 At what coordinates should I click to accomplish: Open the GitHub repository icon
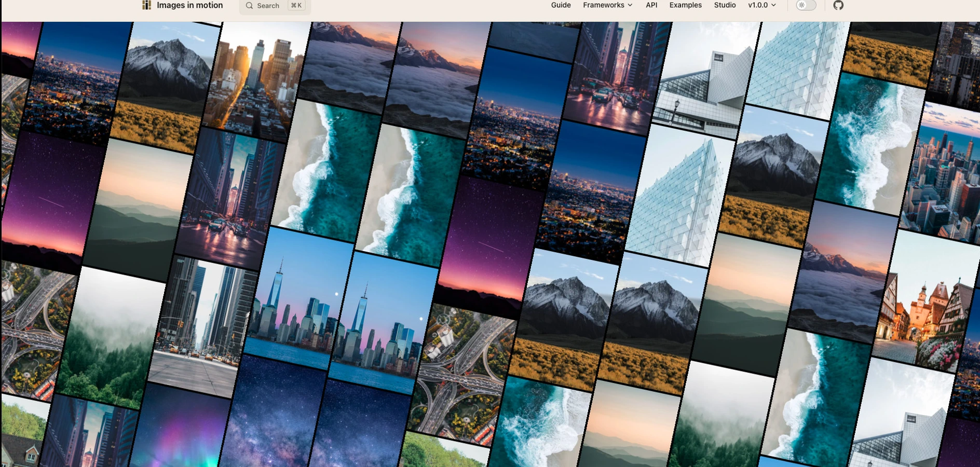838,5
